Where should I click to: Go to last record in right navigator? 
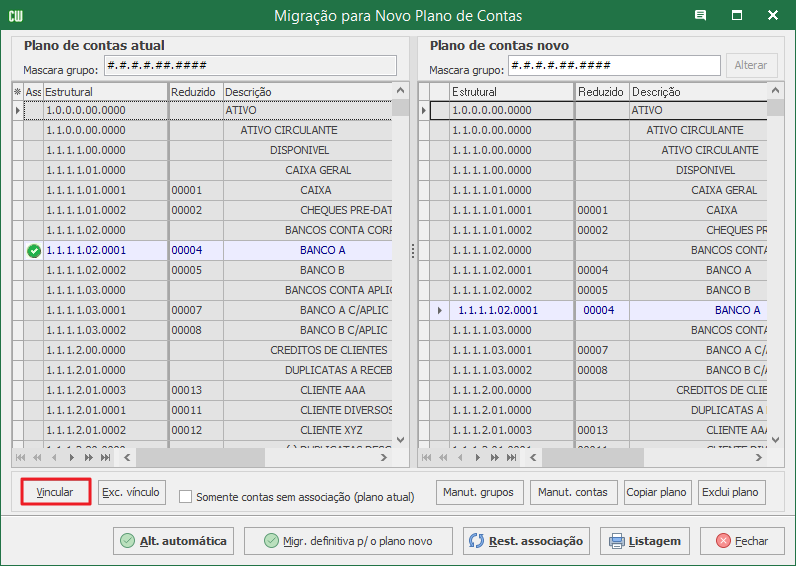511,458
